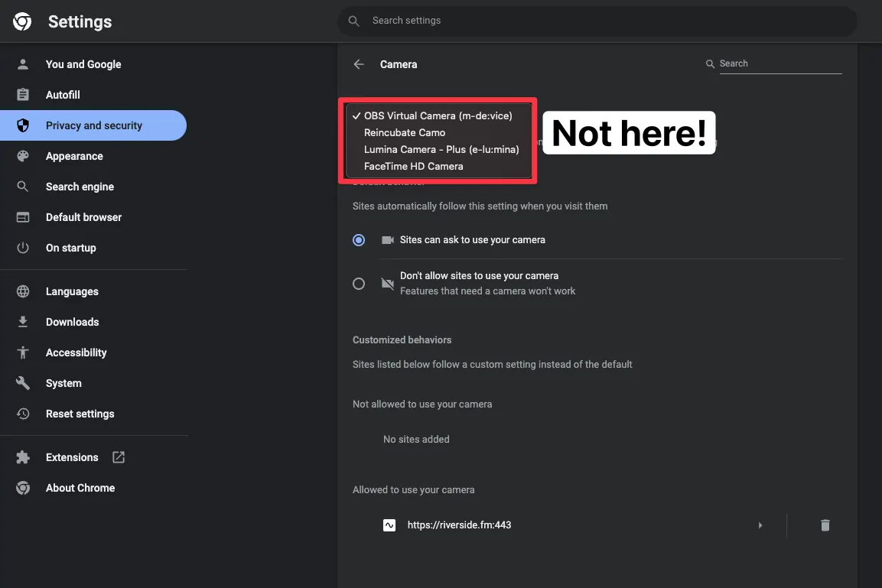Click the videocam icon for sites can ask

point(388,240)
